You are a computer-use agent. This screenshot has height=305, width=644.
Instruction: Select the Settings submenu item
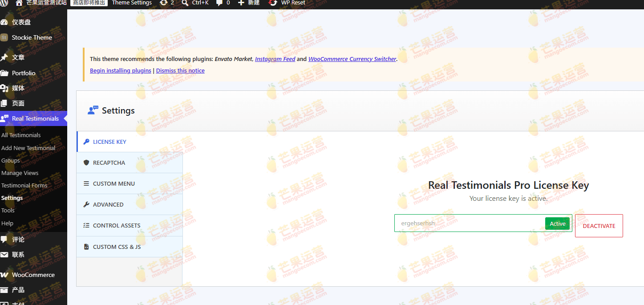point(12,198)
